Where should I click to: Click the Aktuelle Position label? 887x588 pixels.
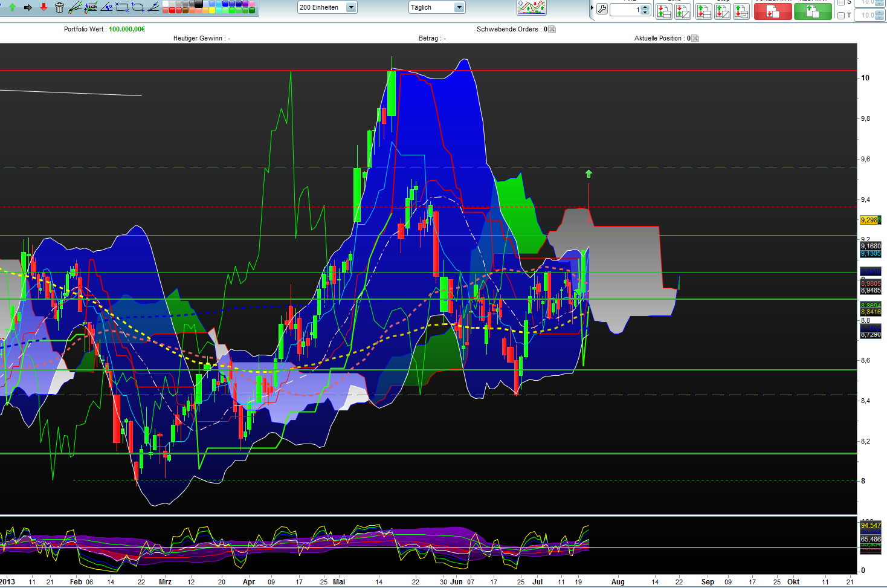pyautogui.click(x=658, y=38)
